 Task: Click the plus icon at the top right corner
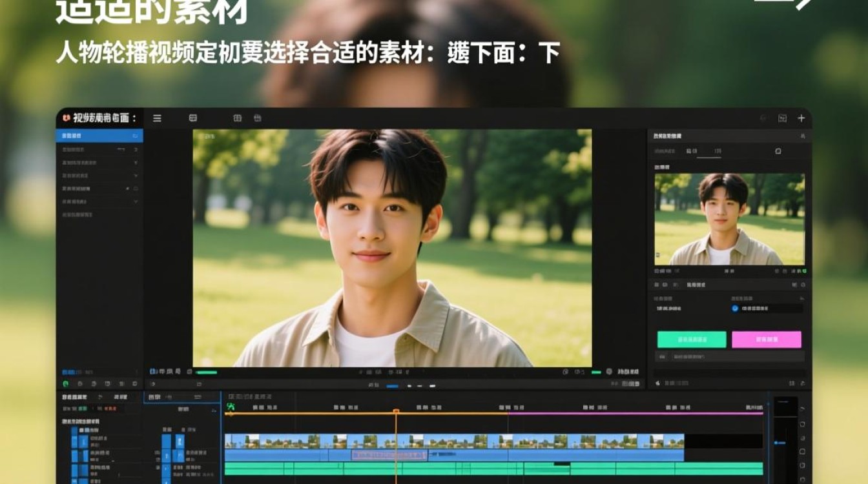point(801,118)
